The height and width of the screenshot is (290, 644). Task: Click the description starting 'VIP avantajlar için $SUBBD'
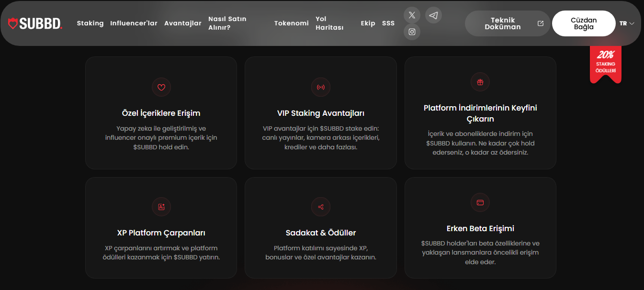pos(321,138)
